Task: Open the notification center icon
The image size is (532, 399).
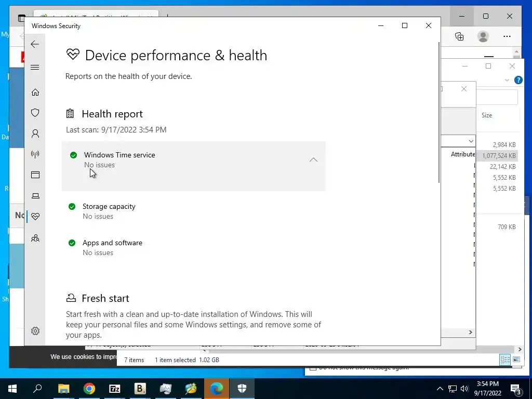Action: 515,389
